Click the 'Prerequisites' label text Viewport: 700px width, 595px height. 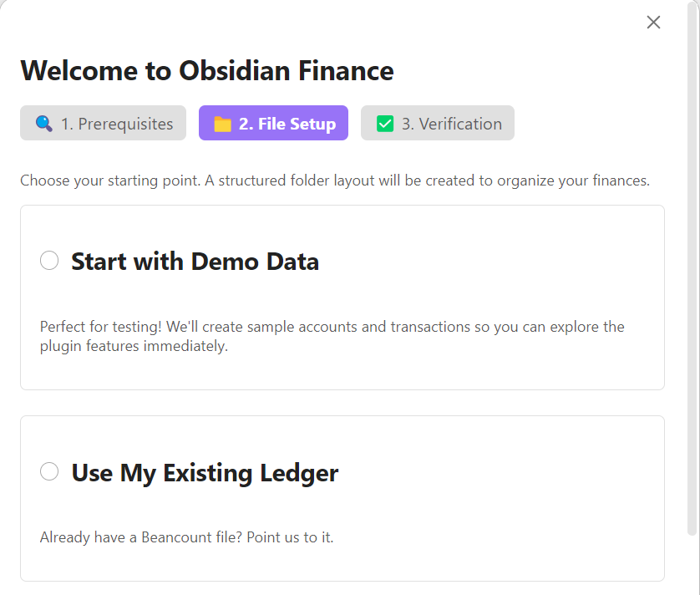point(125,124)
